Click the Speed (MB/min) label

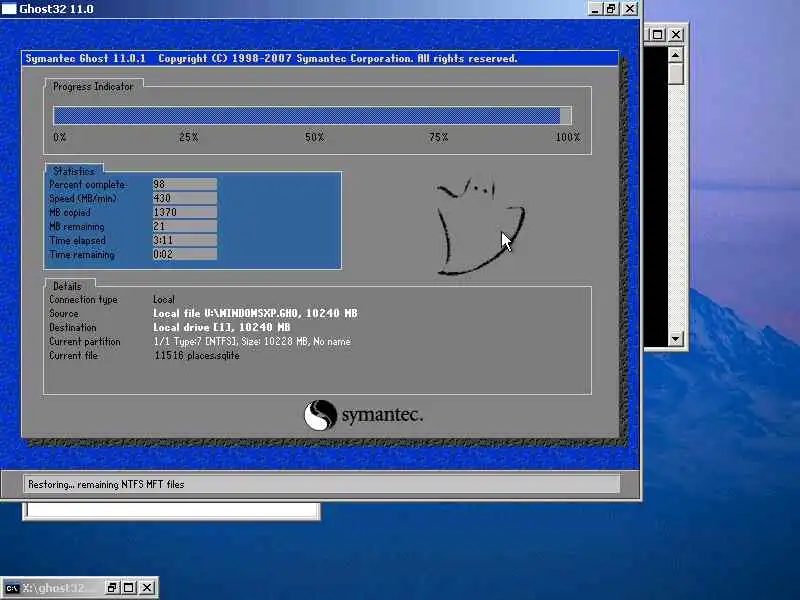tap(83, 198)
